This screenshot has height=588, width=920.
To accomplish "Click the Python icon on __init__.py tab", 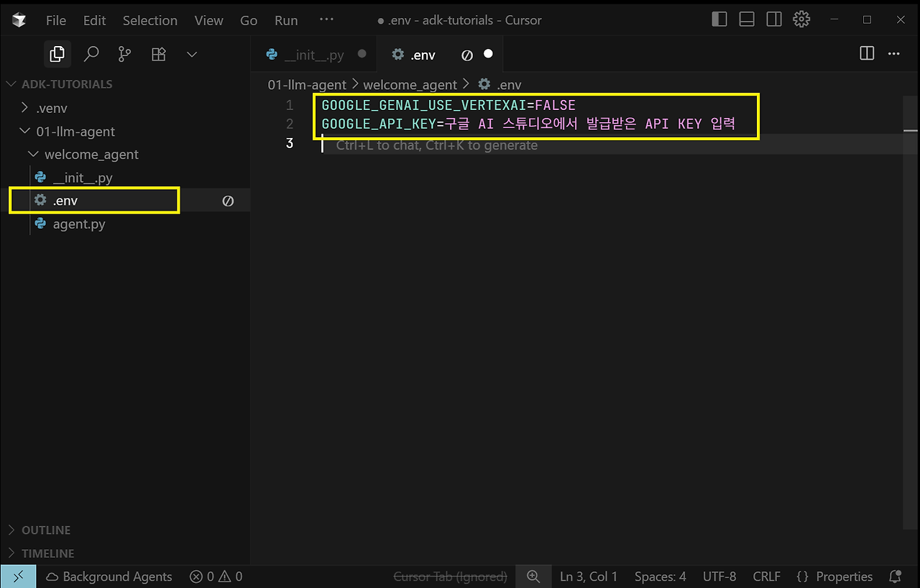I will (x=272, y=55).
